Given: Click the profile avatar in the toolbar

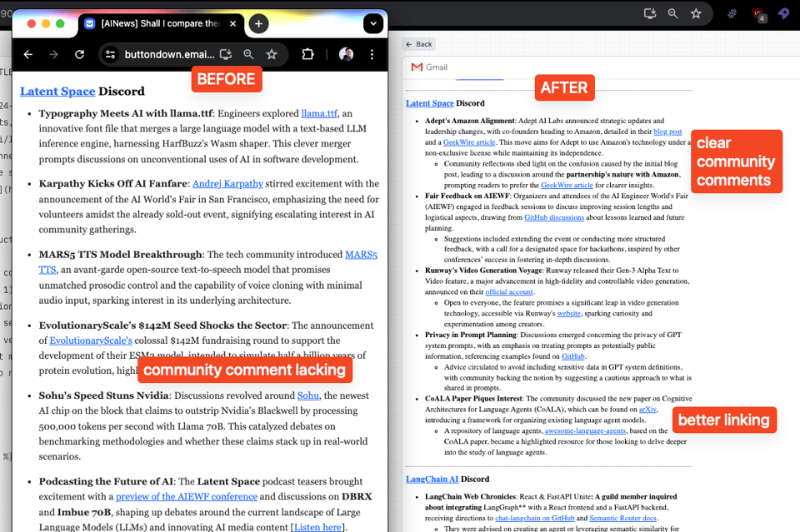Looking at the screenshot, I should coord(347,55).
